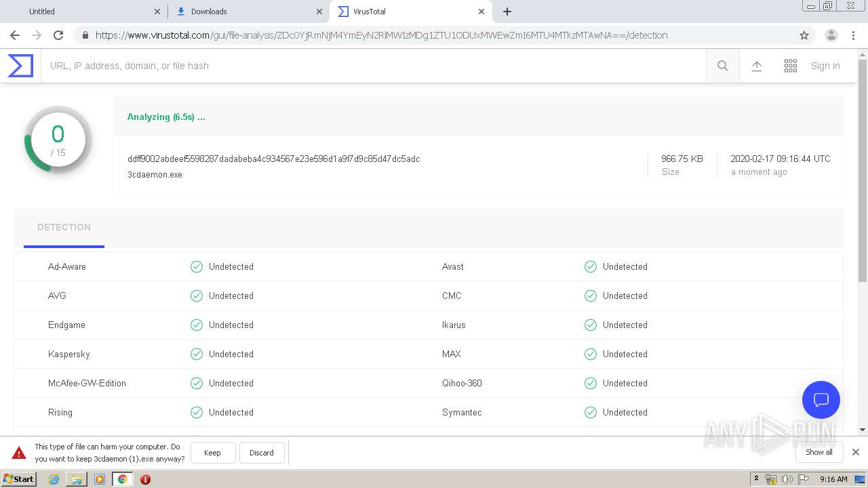868x488 pixels.
Task: Click the Ikarus engine name
Action: [x=454, y=325]
